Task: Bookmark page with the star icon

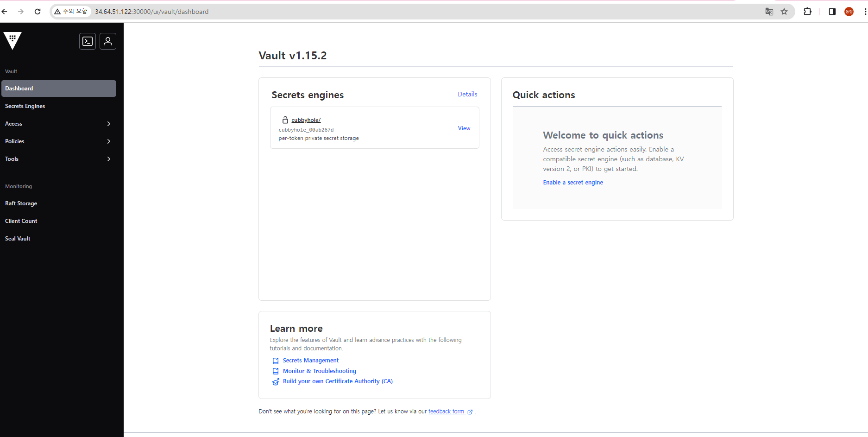Action: (784, 12)
